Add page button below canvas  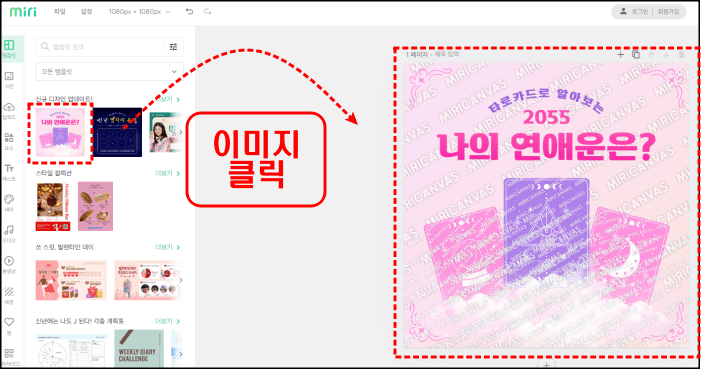click(x=546, y=364)
